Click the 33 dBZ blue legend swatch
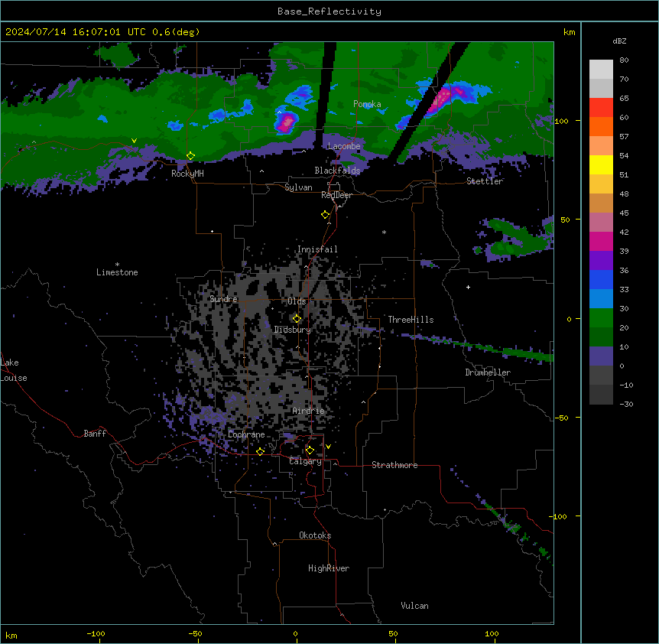This screenshot has width=659, height=644. [601, 279]
